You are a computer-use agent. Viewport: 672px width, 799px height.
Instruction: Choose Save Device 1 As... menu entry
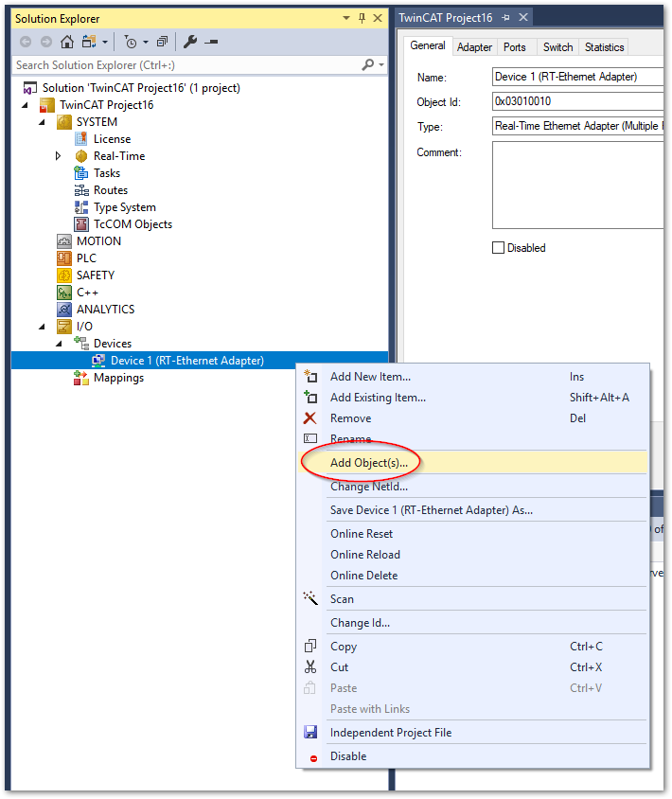tap(473, 510)
